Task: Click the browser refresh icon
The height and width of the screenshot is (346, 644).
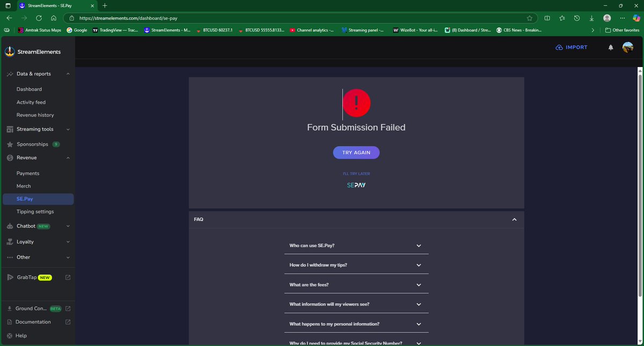Action: coord(39,18)
